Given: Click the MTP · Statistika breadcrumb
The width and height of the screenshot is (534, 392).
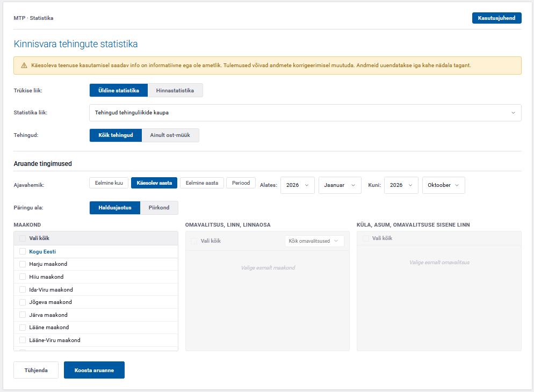Looking at the screenshot, I should click(33, 18).
